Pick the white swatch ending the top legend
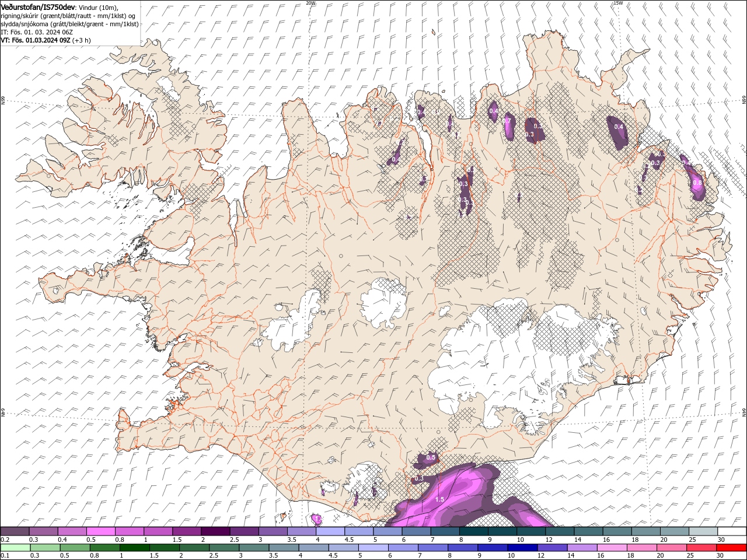 [x=732, y=531]
